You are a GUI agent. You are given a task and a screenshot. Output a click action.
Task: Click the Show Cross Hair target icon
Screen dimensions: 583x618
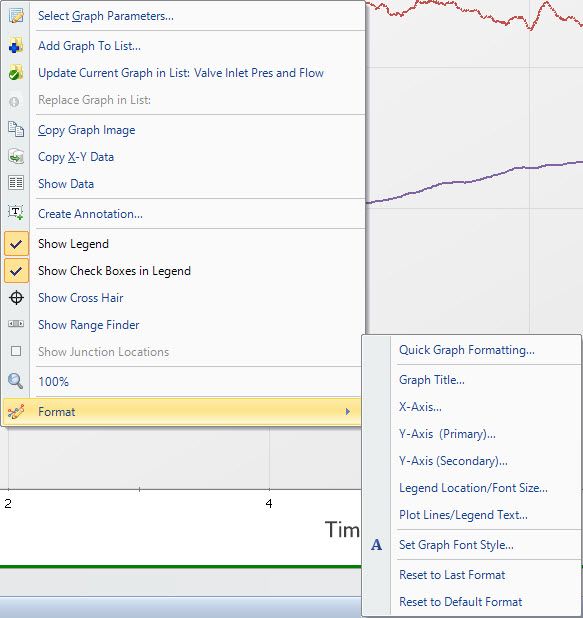pos(16,298)
